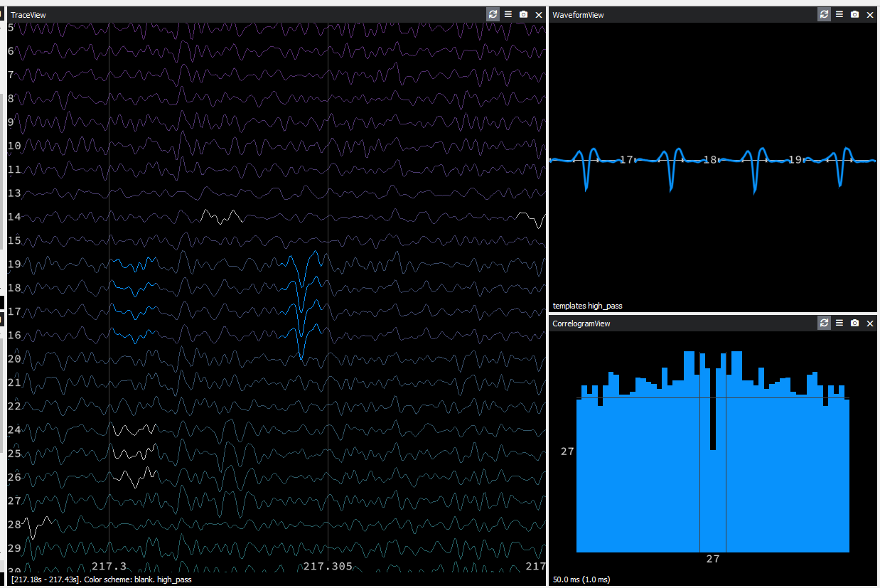Viewport: 880px width, 588px height.
Task: Click channel label 8 in TraceView
Action: 11,98
